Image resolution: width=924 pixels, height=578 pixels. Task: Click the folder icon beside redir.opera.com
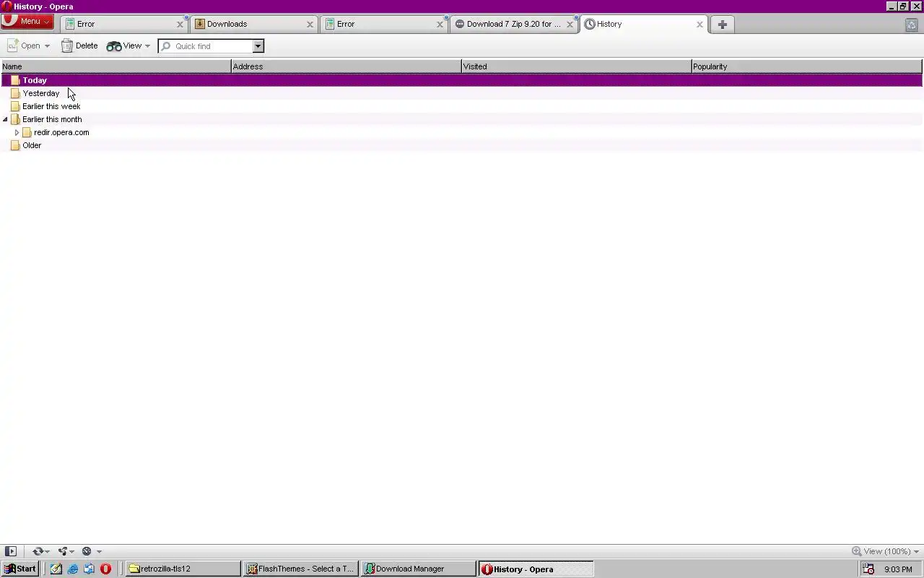[27, 132]
